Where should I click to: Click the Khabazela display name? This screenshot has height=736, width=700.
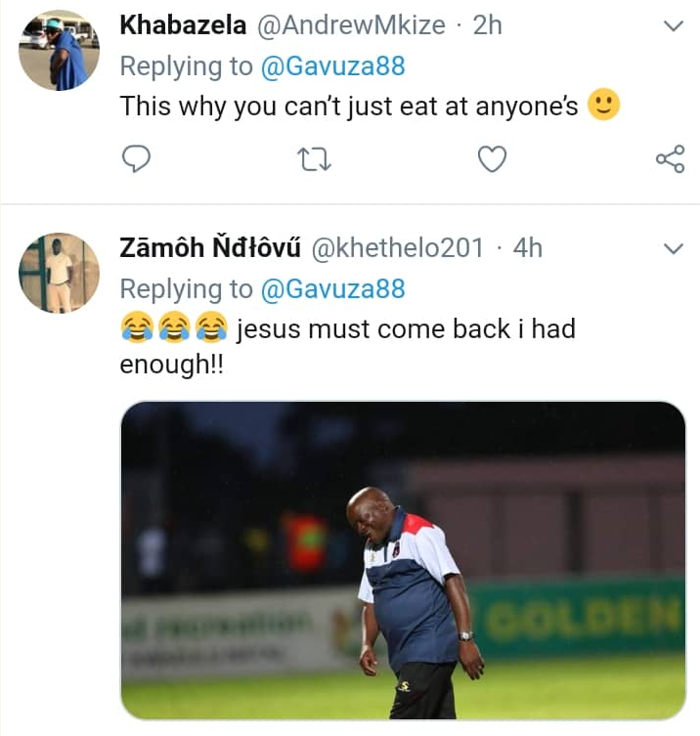click(x=183, y=26)
